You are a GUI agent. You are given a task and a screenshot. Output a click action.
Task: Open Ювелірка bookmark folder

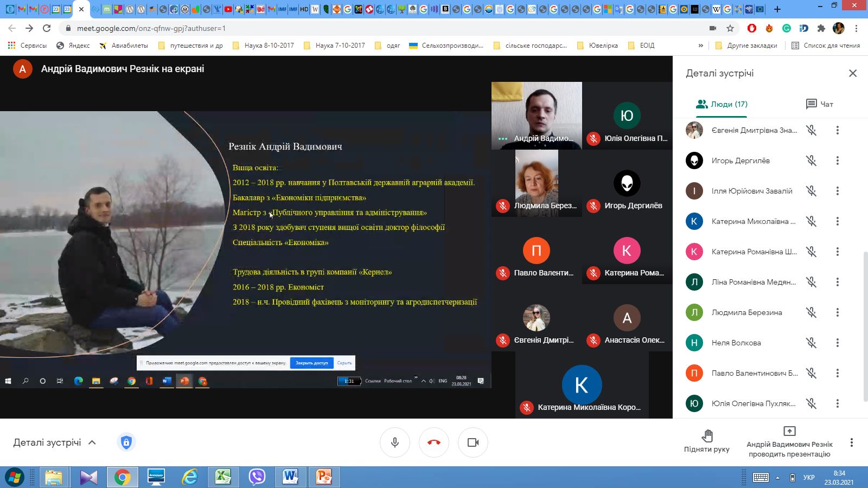click(597, 46)
